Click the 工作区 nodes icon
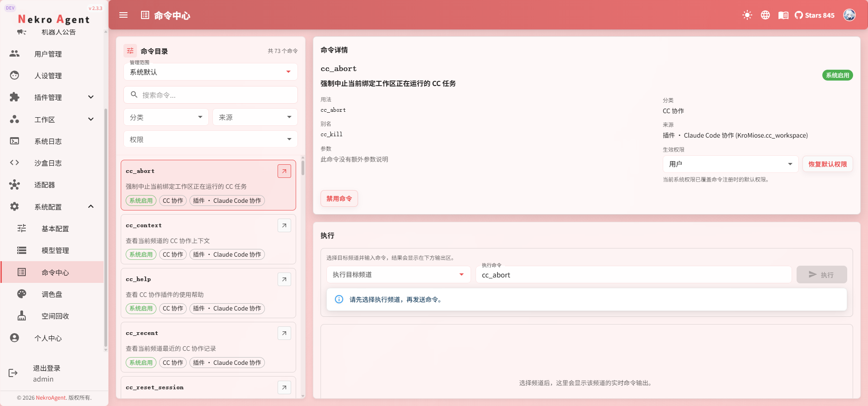 point(14,119)
